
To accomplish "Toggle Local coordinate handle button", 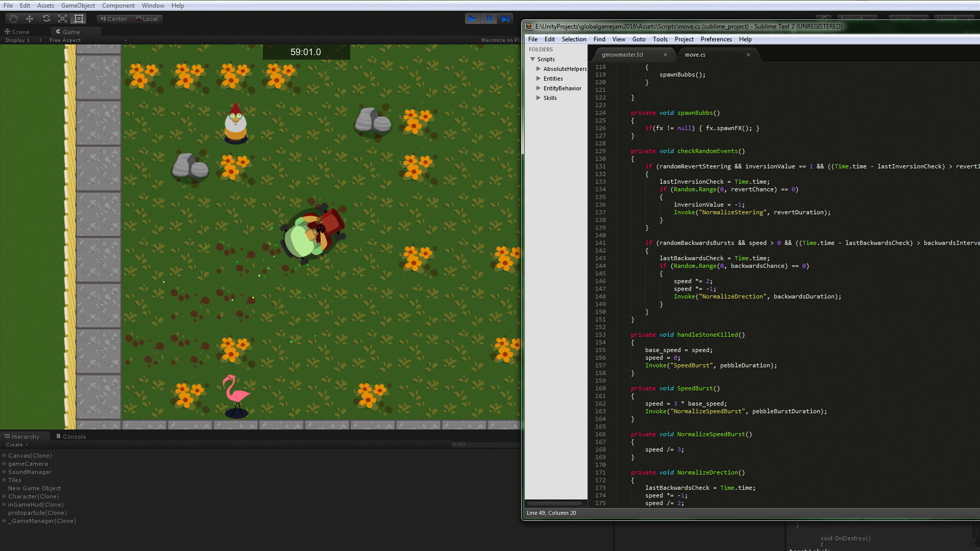I will [147, 19].
